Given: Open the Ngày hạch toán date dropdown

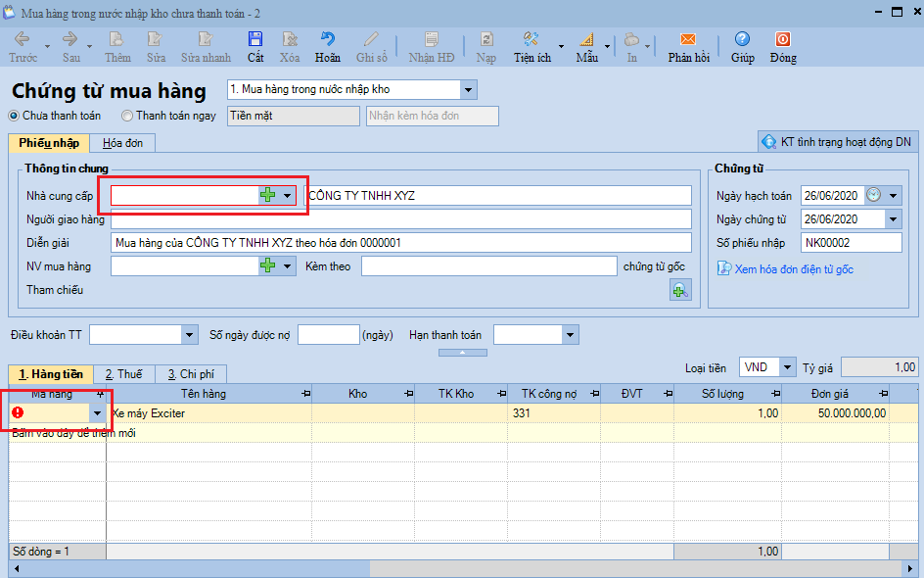Looking at the screenshot, I should [x=893, y=195].
